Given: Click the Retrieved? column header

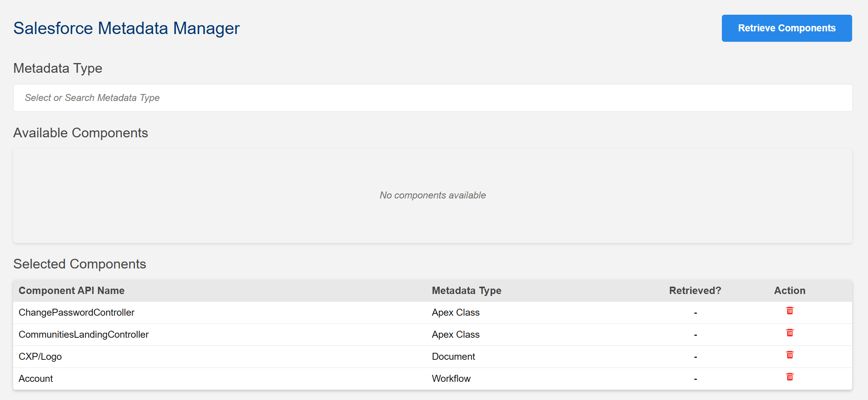Looking at the screenshot, I should [x=695, y=291].
